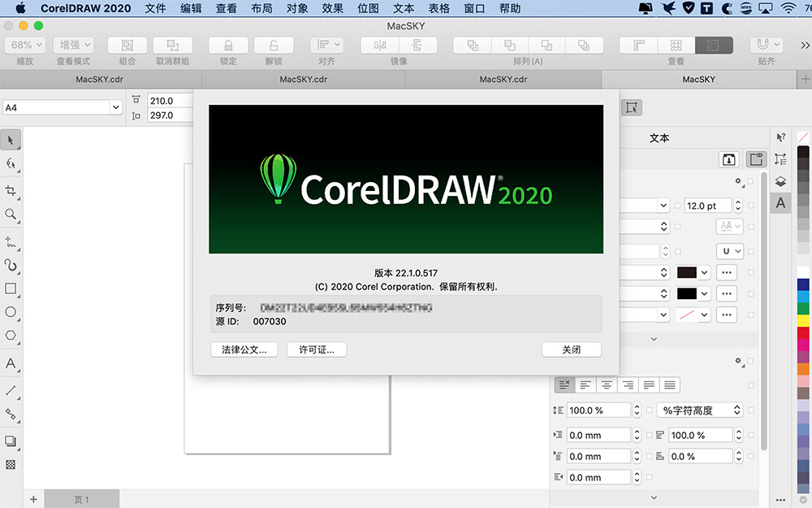The height and width of the screenshot is (508, 812).
Task: Open the Text docker A icon
Action: coord(781,202)
